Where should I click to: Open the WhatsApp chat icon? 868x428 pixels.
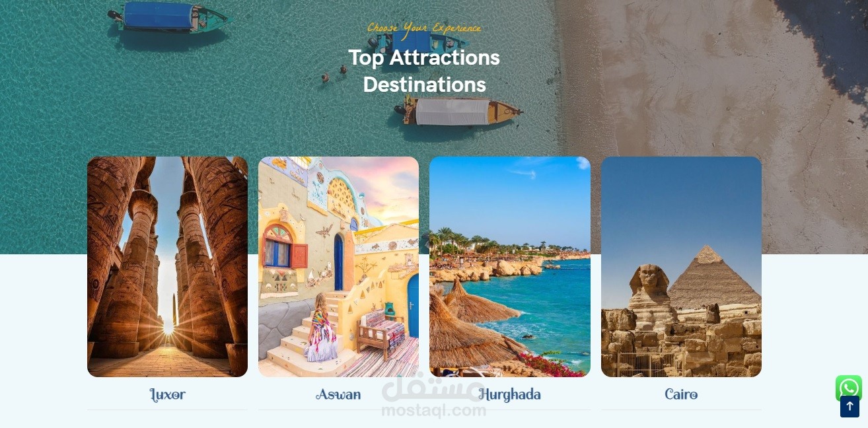(x=849, y=388)
